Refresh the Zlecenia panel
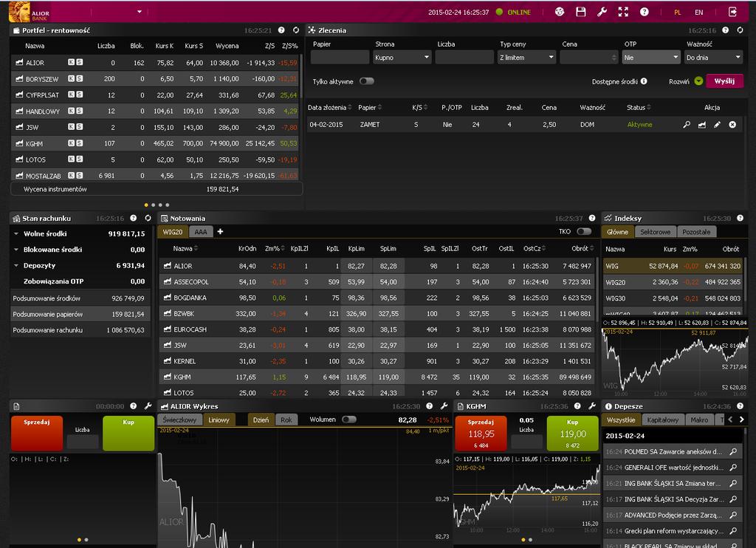The height and width of the screenshot is (548, 756). pos(740,30)
